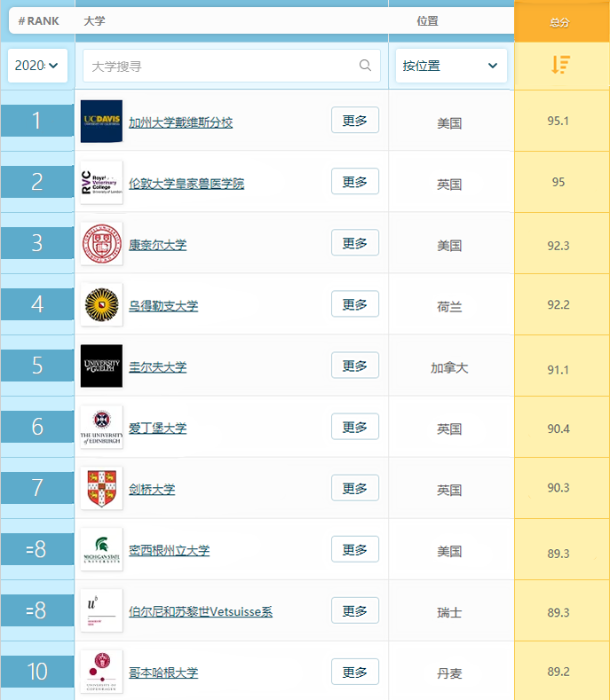Click 更多 for 剑桥大学
This screenshot has height=700, width=610.
click(x=355, y=487)
